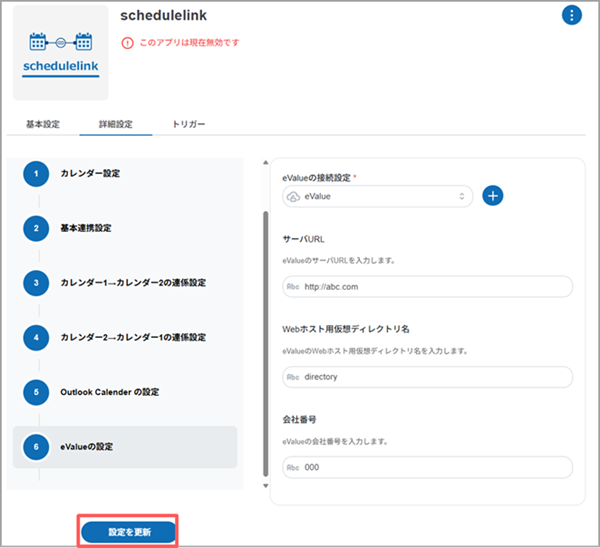Click the step 1 circle icon
Image resolution: width=600 pixels, height=548 pixels.
click(x=36, y=174)
